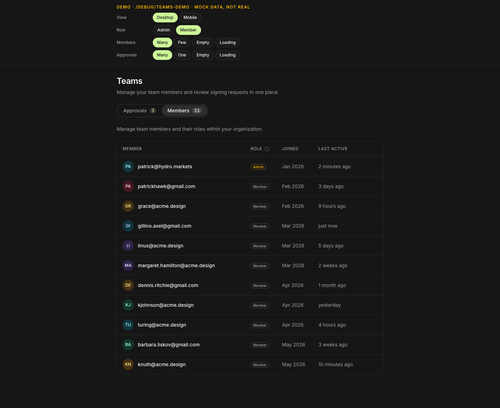Set Approvals state to Empty

click(203, 55)
